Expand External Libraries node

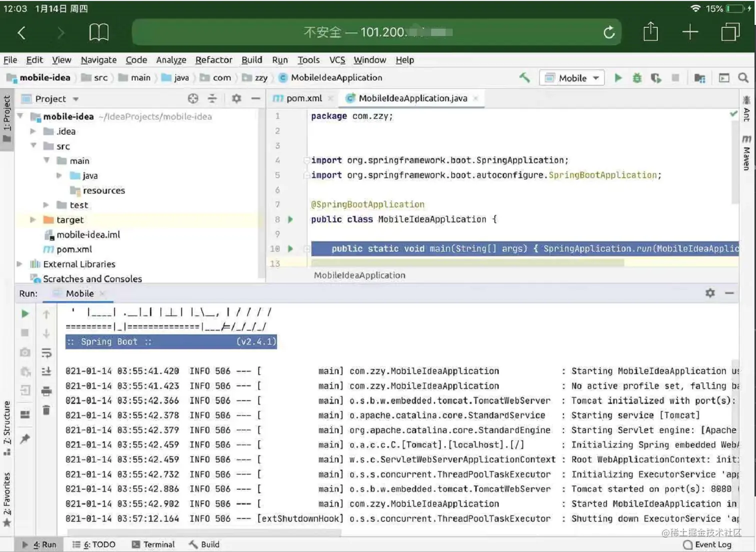coord(19,264)
